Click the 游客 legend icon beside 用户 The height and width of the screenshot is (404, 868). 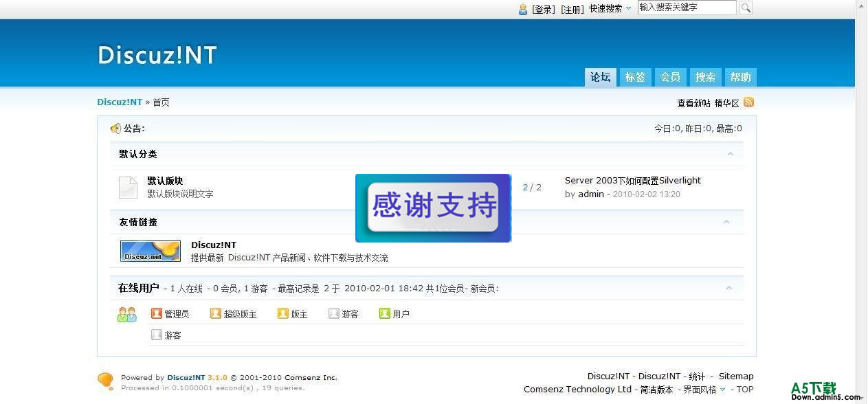click(x=334, y=313)
